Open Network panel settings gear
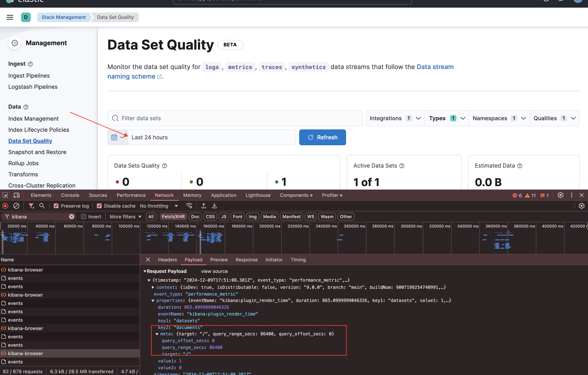The image size is (588, 375). pyautogui.click(x=582, y=206)
